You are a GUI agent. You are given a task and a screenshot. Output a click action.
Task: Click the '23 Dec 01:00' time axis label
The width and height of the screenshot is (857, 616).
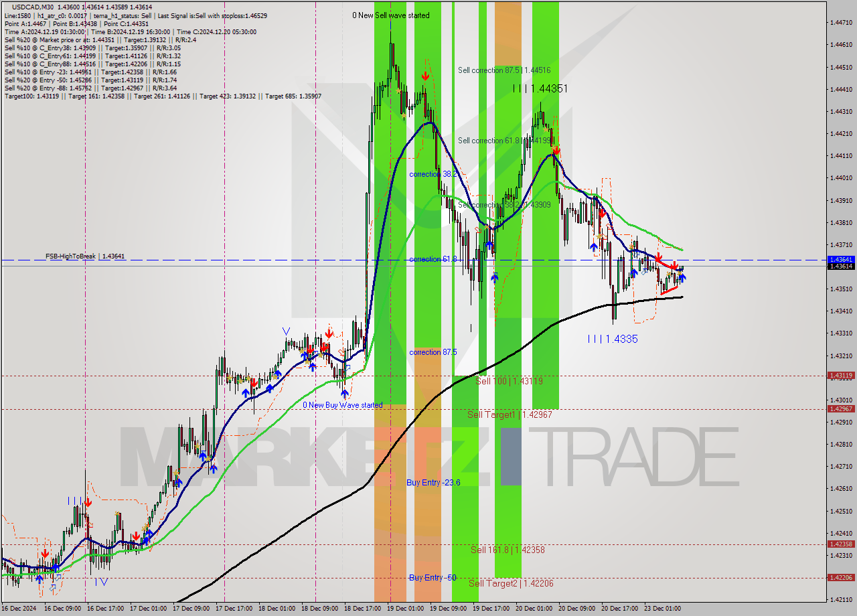pos(663,609)
